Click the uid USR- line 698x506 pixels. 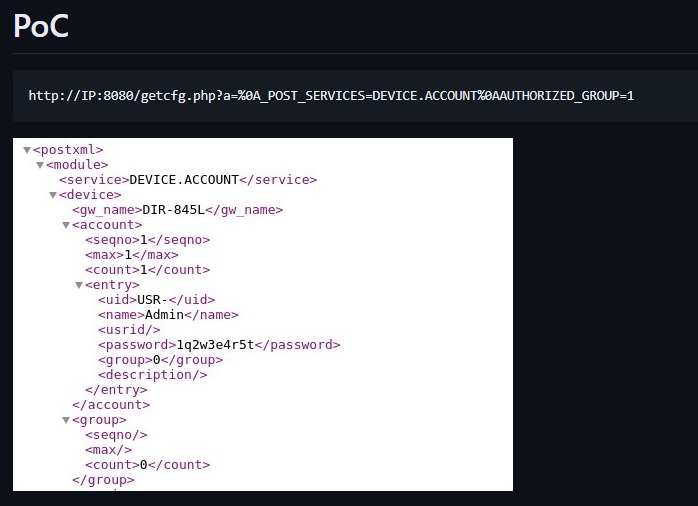coord(157,300)
